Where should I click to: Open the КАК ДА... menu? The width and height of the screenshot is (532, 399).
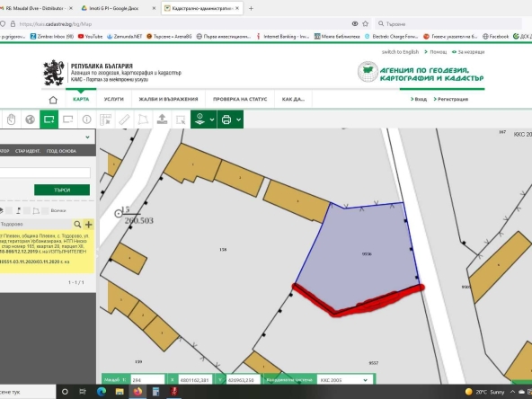(x=293, y=99)
